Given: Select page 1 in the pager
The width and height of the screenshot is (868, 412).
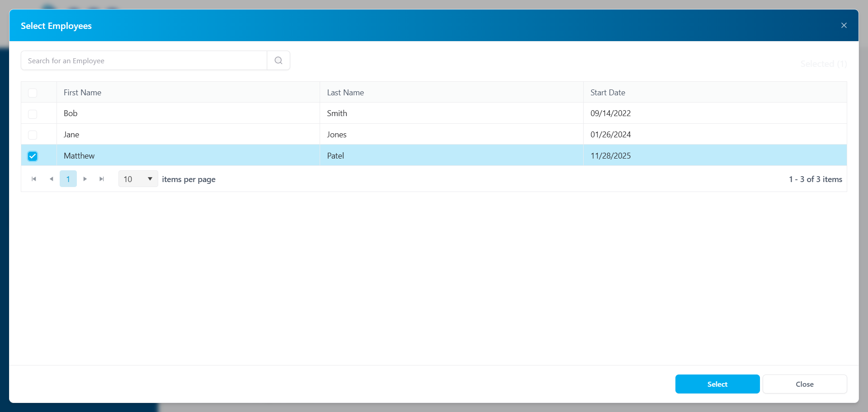Looking at the screenshot, I should point(68,179).
